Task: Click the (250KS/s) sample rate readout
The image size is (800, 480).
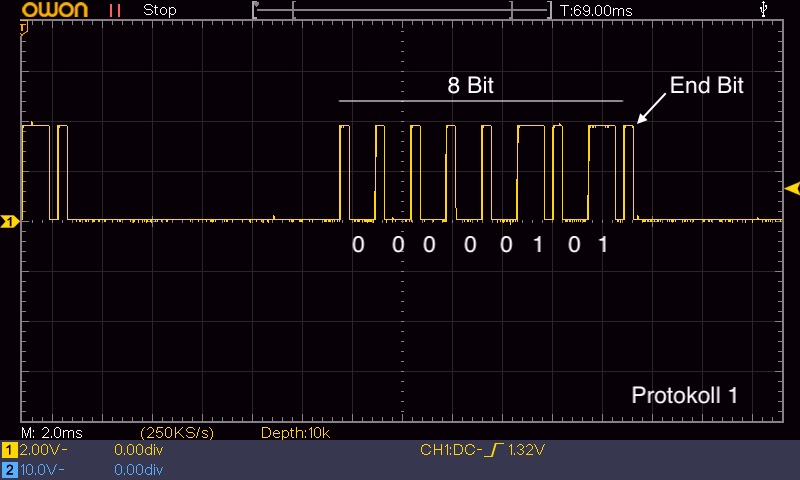Action: pyautogui.click(x=177, y=433)
